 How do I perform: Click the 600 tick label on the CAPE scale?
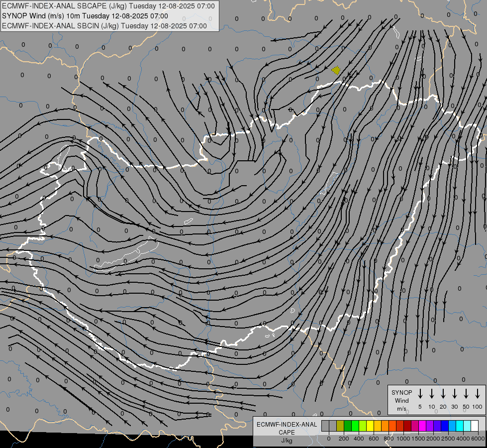[374, 439]
